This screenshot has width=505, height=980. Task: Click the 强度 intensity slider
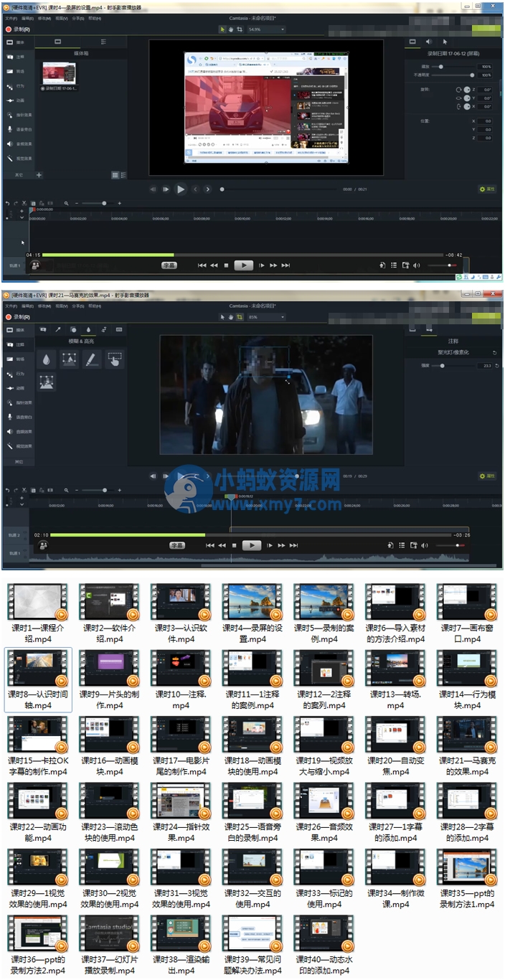click(455, 365)
